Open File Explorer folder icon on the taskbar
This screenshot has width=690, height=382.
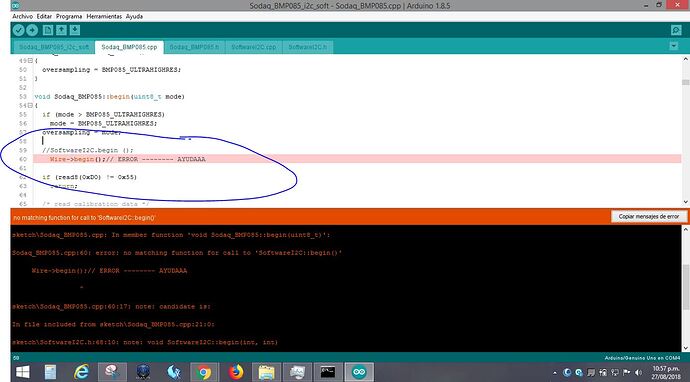point(266,372)
